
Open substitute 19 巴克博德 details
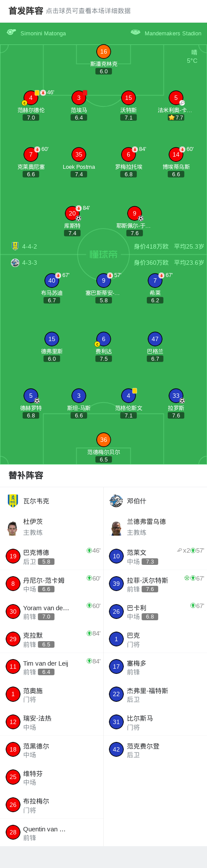coord(52,556)
